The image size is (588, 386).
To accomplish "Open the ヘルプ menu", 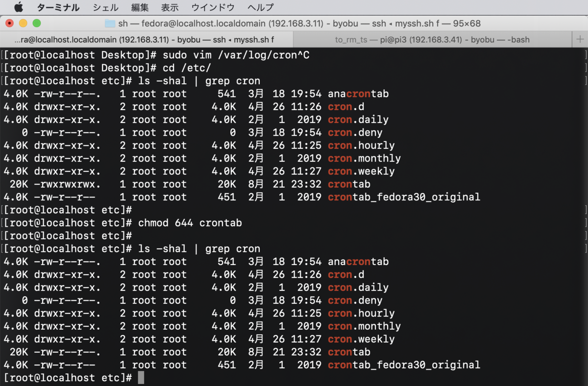I will tap(260, 7).
